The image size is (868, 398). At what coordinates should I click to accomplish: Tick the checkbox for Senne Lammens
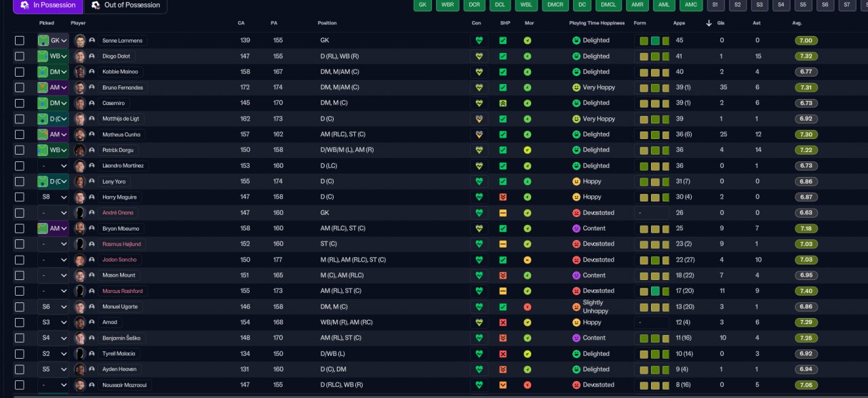point(20,41)
